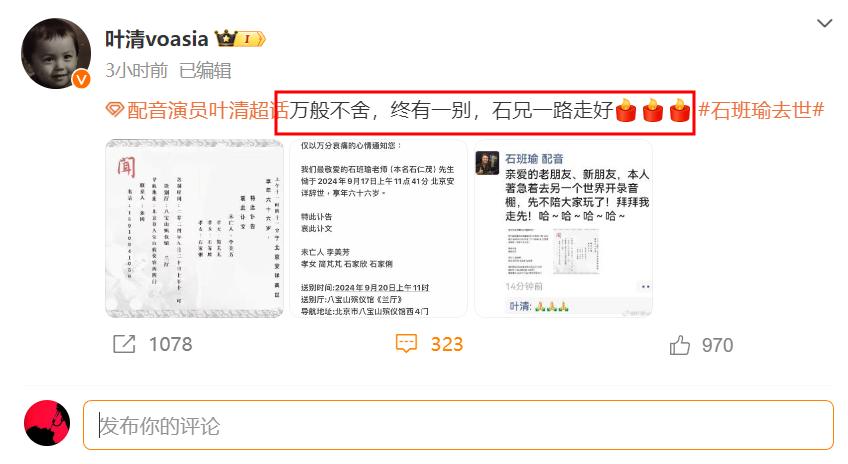View the first obituary scroll image
This screenshot has height=464, width=848.
194,228
